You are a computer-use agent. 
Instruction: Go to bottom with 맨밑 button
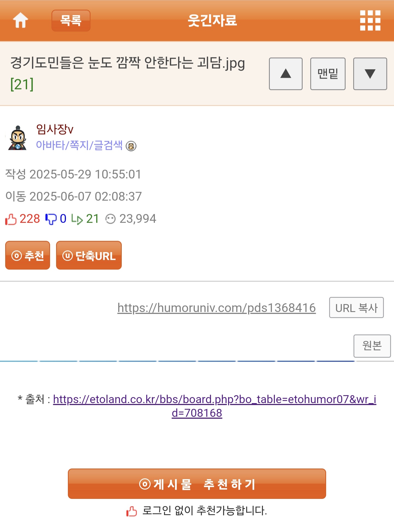pyautogui.click(x=328, y=74)
